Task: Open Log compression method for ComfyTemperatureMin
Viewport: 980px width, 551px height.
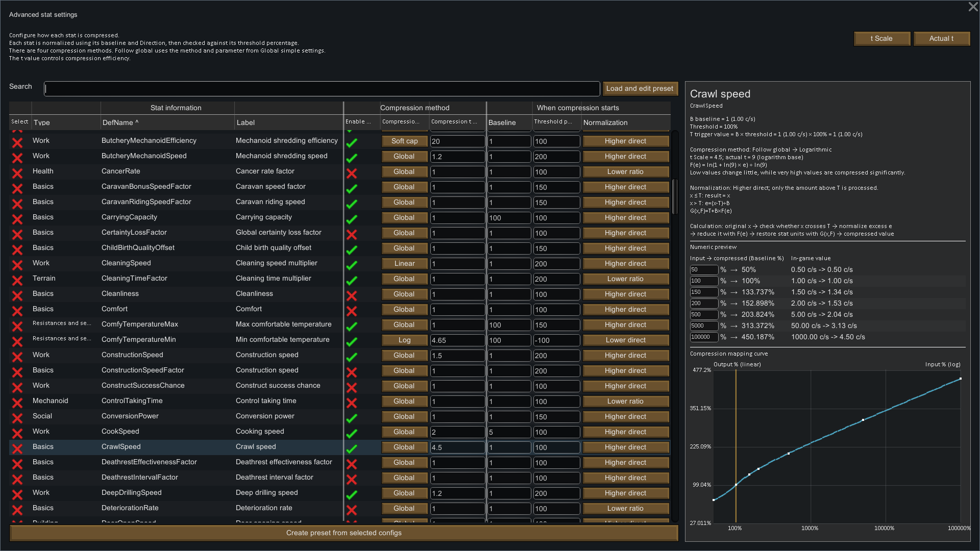Action: point(404,340)
